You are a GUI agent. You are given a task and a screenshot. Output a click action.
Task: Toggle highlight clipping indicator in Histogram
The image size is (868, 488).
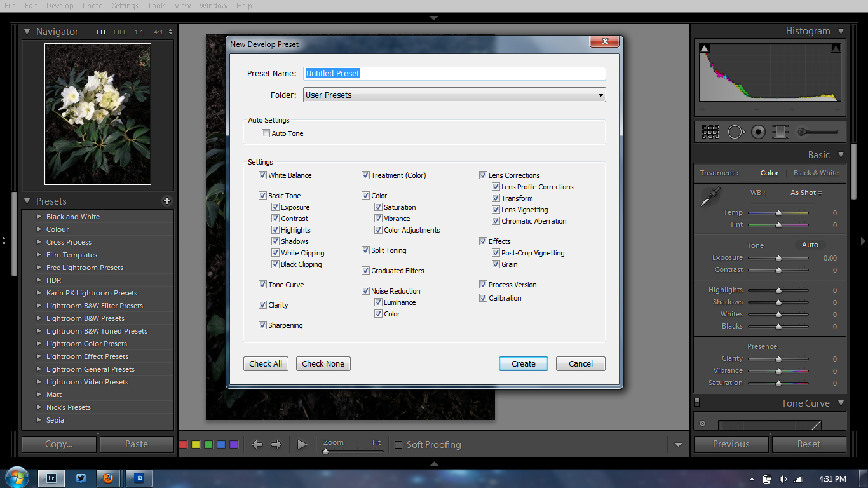(x=836, y=48)
